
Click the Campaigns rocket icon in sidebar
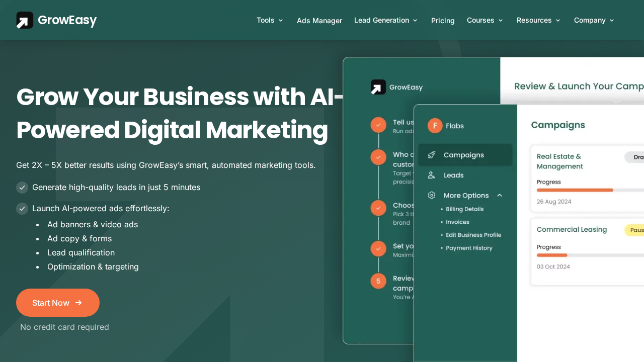(x=431, y=155)
